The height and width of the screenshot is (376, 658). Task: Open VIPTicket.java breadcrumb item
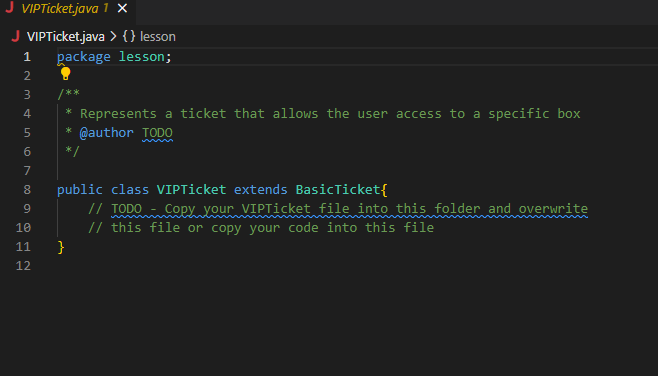(x=65, y=37)
